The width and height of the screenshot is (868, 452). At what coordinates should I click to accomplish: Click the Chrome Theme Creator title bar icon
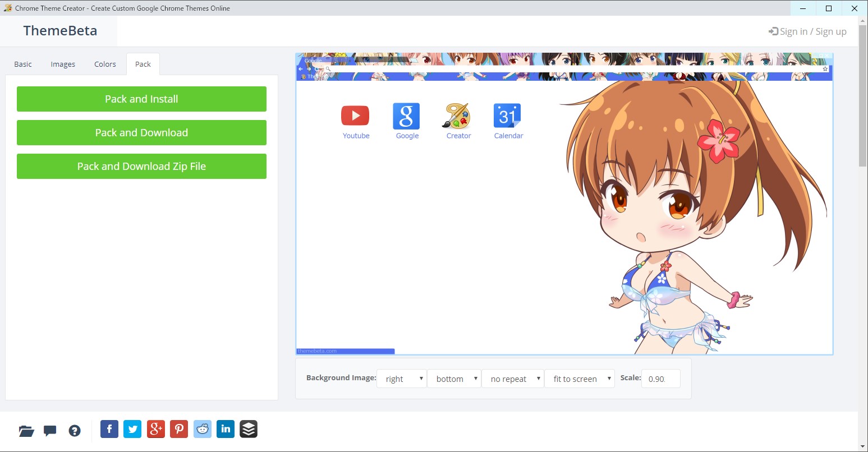[x=7, y=8]
